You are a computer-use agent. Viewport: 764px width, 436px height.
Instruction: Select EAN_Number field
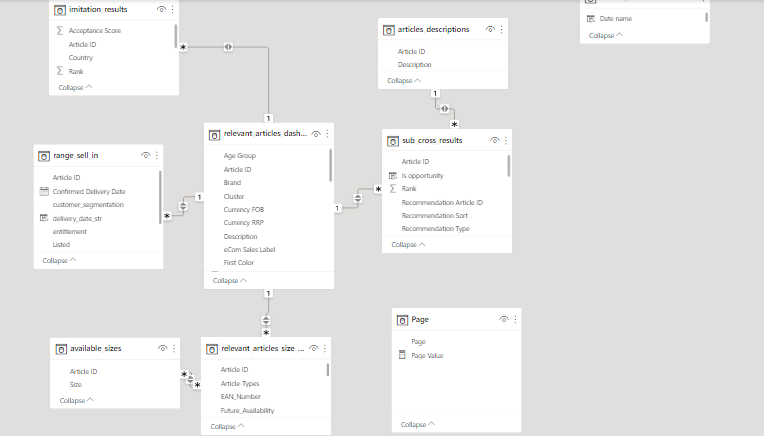[x=241, y=397]
